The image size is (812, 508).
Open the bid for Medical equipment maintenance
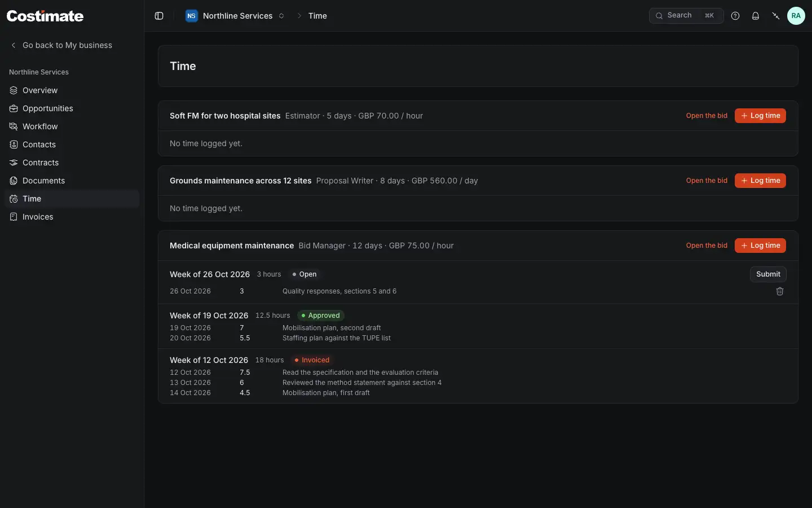click(x=707, y=246)
